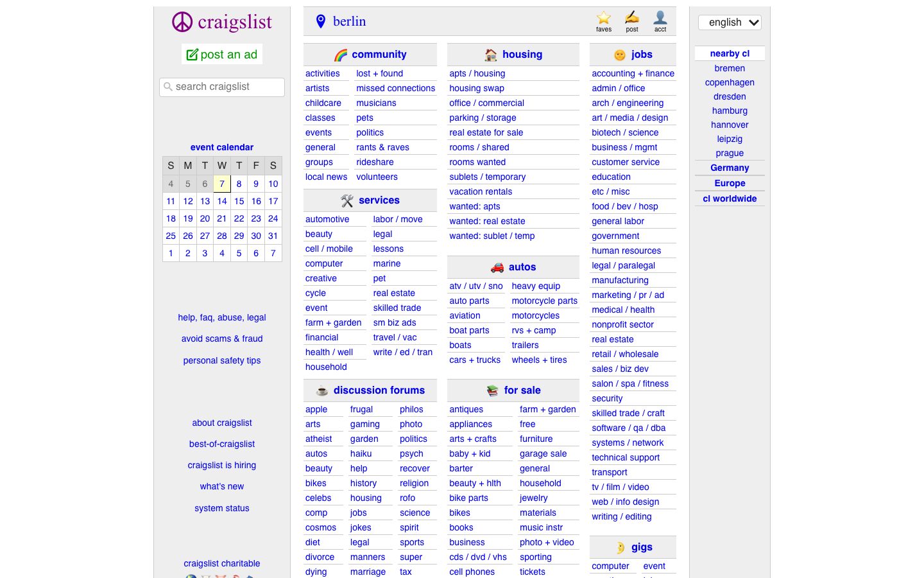This screenshot has width=924, height=578.
Task: Click the services tools icon
Action: point(347,201)
